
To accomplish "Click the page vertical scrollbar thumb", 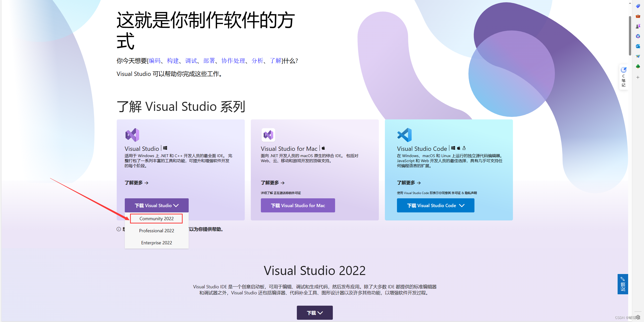I will click(630, 36).
